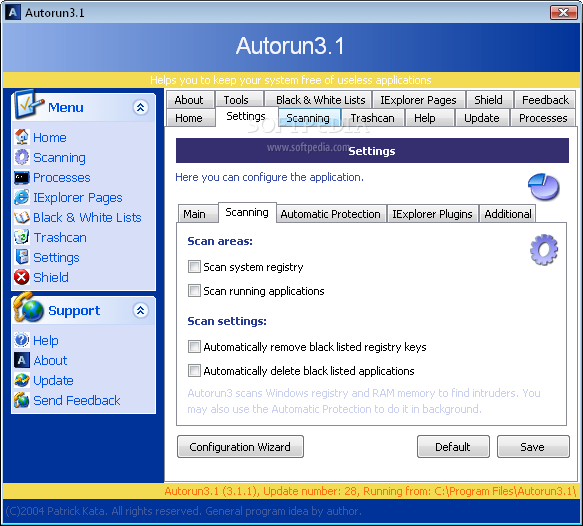Enable Scan system registry checkbox
This screenshot has width=583, height=526.
coord(194,267)
